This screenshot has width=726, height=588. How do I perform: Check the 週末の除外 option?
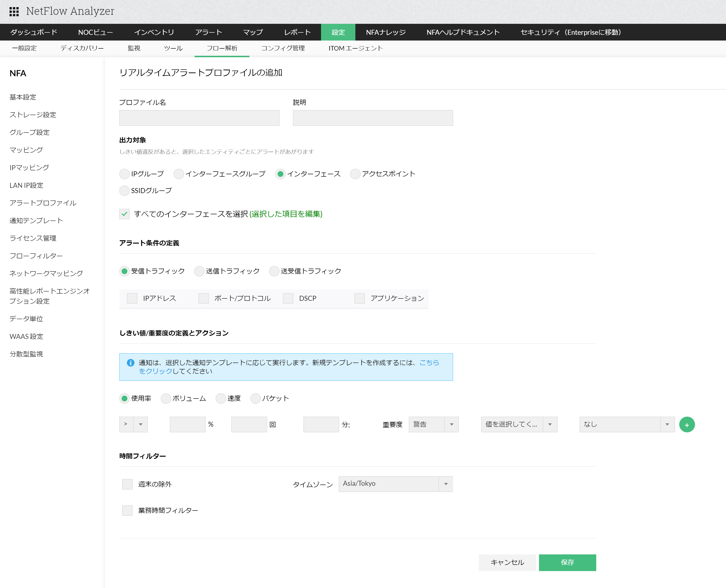[x=127, y=484]
